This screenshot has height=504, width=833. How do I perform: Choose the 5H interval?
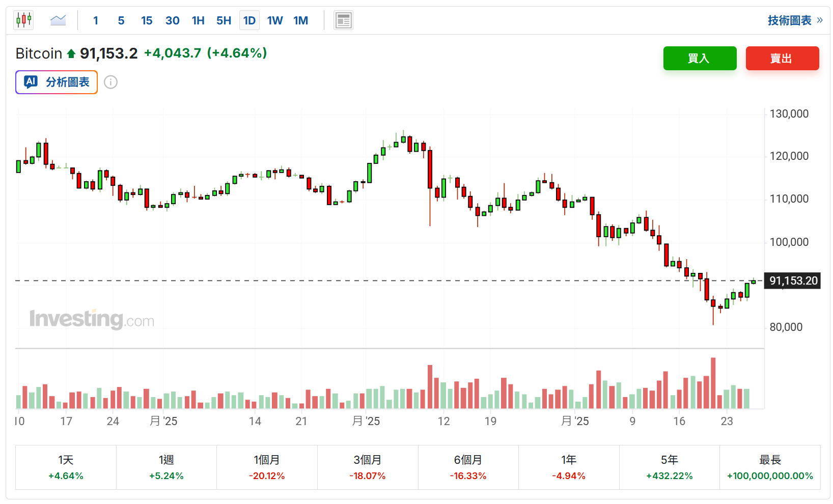[x=224, y=20]
